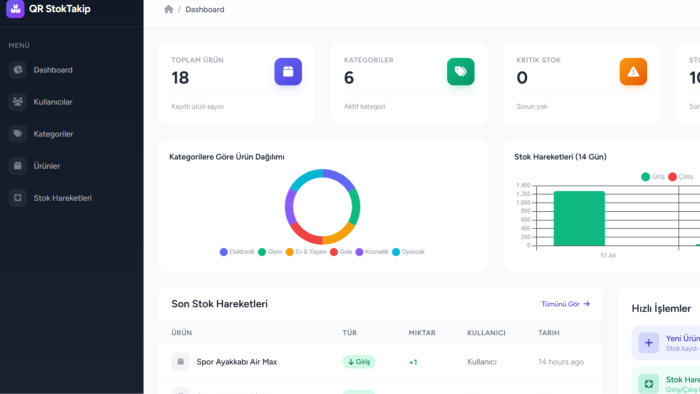
Task: Click the Kritik Stok warning icon
Action: (x=633, y=71)
